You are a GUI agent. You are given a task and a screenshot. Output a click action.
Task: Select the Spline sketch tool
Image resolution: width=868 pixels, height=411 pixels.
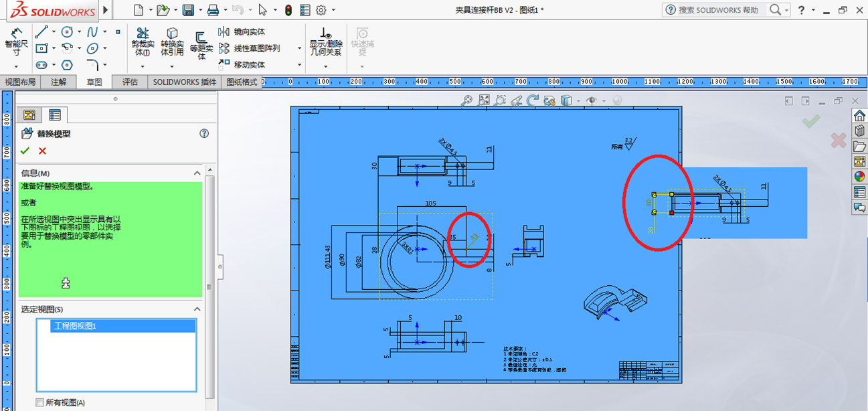coord(92,31)
